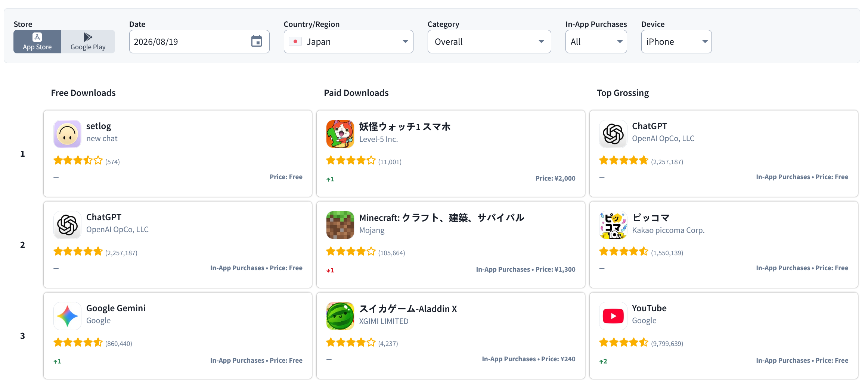Click the 'Price: ¥1,300' price text
This screenshot has width=868, height=381.
[555, 269]
